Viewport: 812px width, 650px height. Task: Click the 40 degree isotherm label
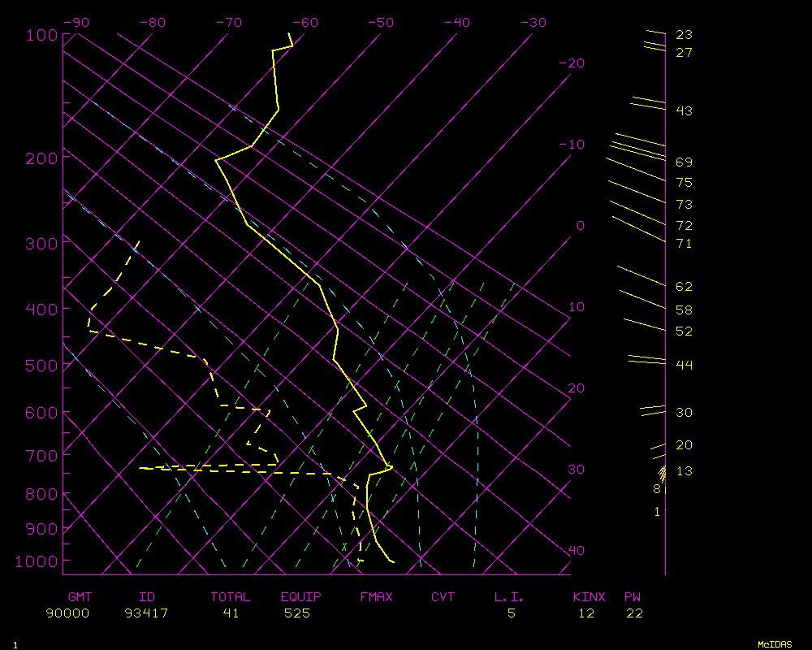tap(576, 551)
